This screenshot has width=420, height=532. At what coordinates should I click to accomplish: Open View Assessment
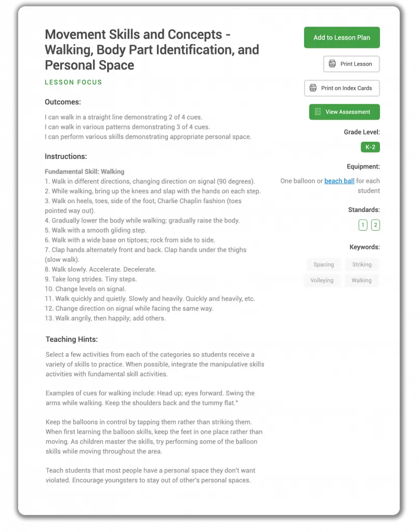344,112
